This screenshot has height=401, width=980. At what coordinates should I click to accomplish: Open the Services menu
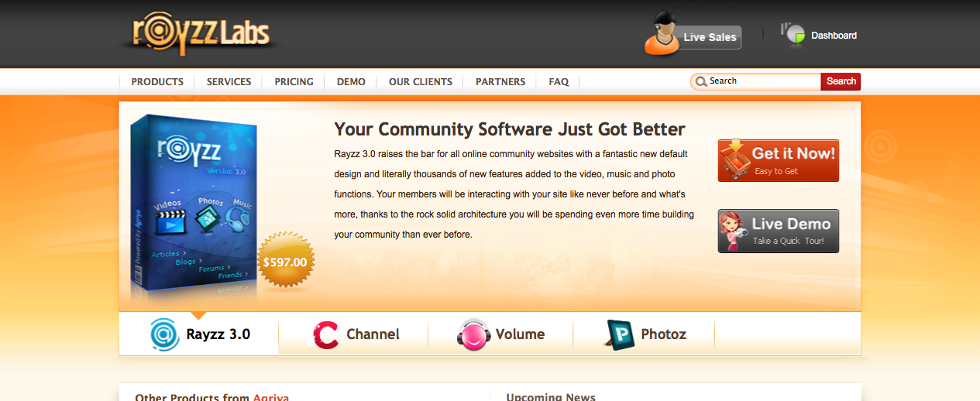coord(229,81)
